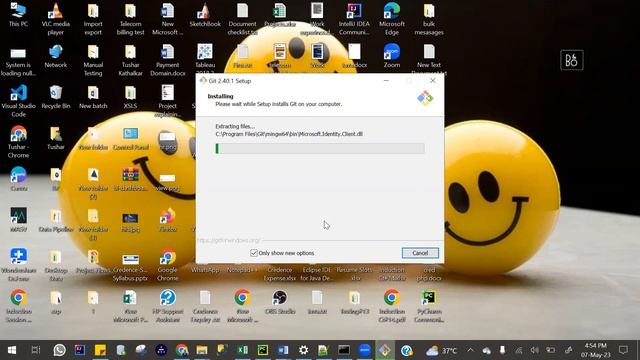
Task: Open Excel from the taskbar
Action: 243,350
